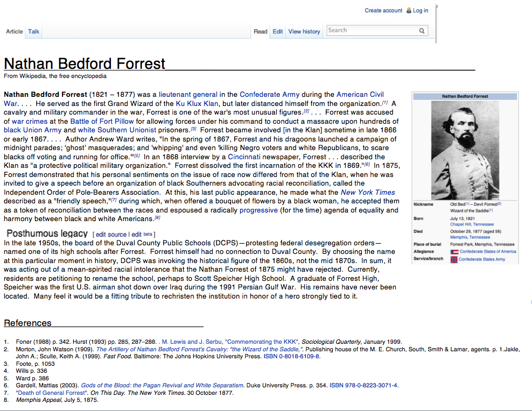Click the Confederate States of America flag icon
Screen dimensions: 532x411
(x=454, y=251)
